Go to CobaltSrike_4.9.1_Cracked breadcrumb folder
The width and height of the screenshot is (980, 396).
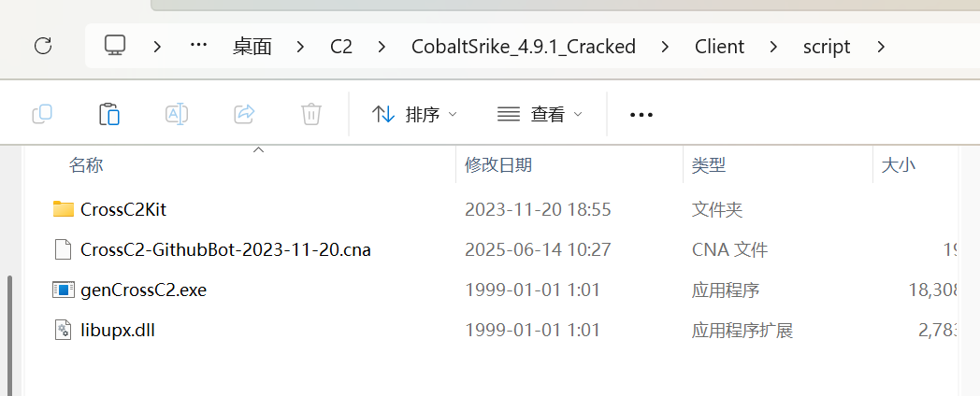524,47
